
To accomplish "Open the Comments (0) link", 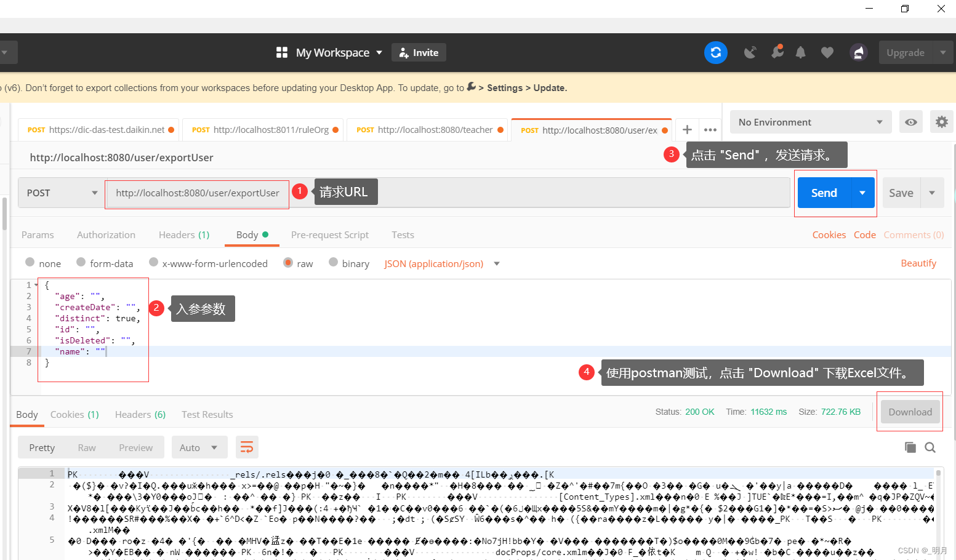I will click(914, 234).
